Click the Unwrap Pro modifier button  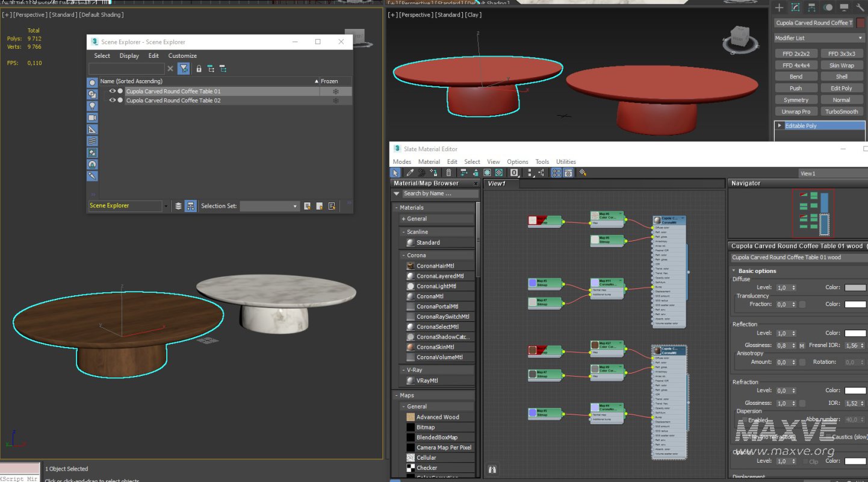(x=796, y=111)
